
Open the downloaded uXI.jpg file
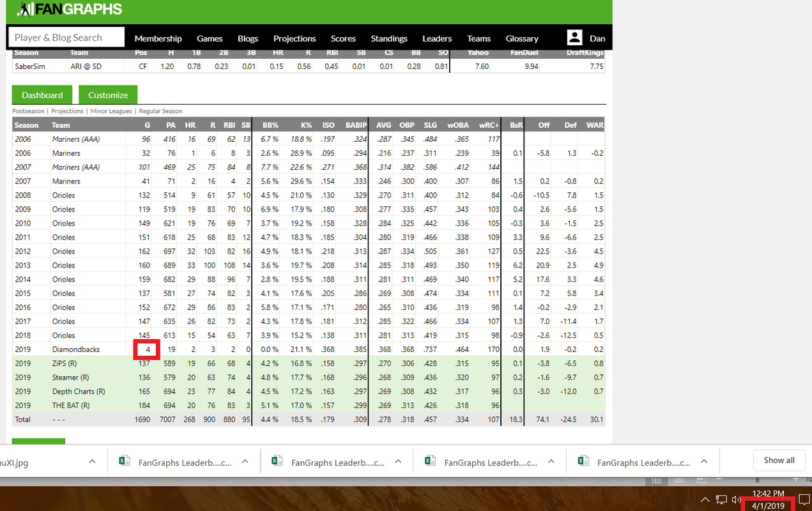point(14,462)
